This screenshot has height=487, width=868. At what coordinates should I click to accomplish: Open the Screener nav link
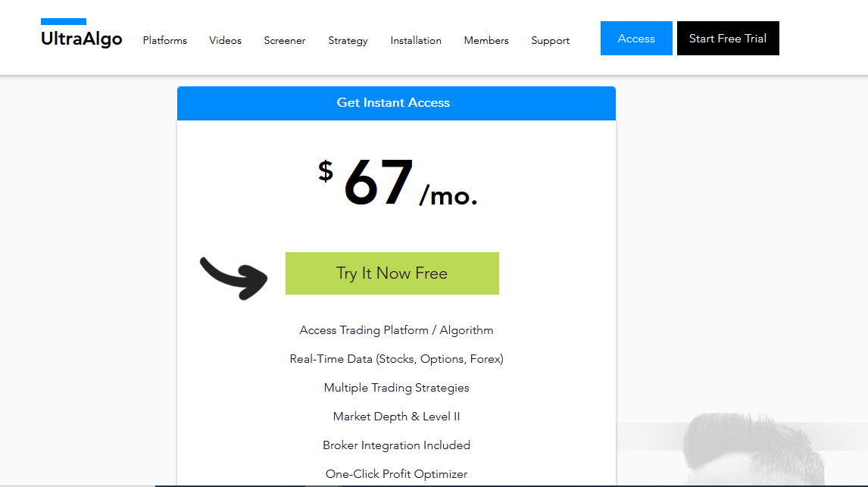pyautogui.click(x=285, y=40)
